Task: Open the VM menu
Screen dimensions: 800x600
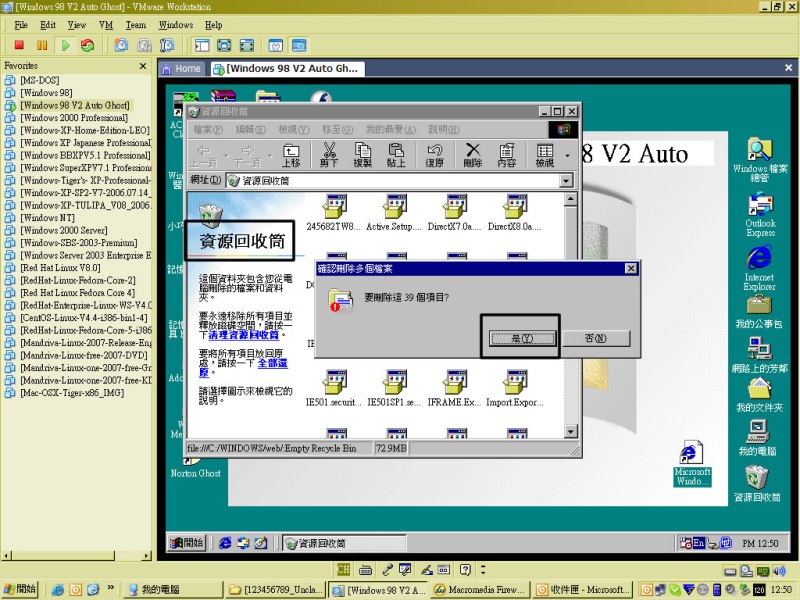Action: (106, 24)
